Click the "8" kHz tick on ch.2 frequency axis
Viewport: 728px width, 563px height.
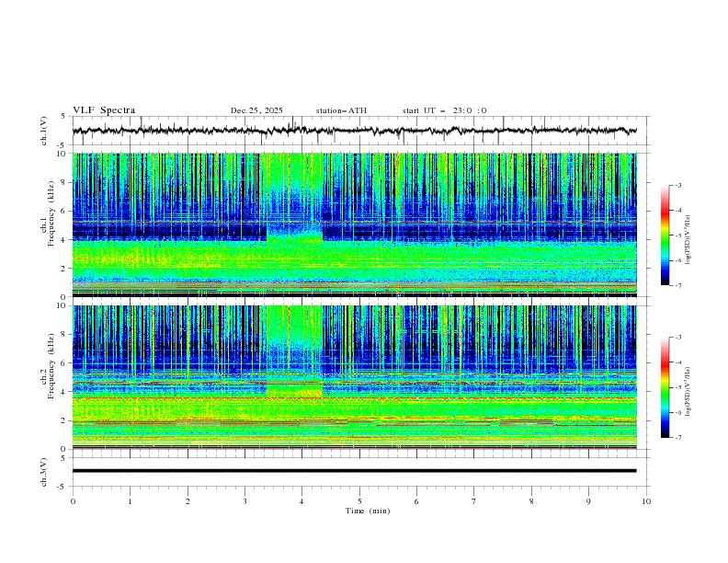tap(64, 335)
